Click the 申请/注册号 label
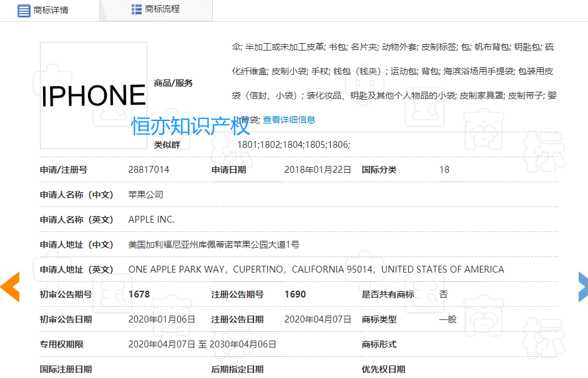 pos(64,170)
